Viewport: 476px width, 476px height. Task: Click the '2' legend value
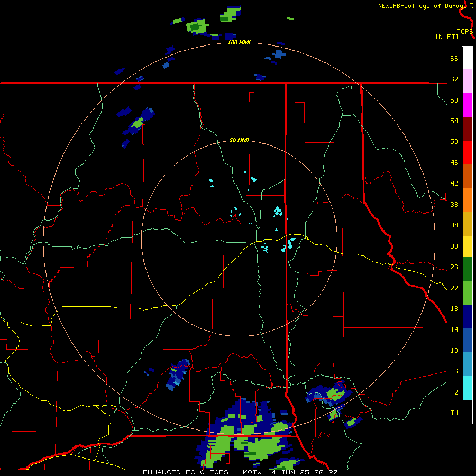click(456, 392)
